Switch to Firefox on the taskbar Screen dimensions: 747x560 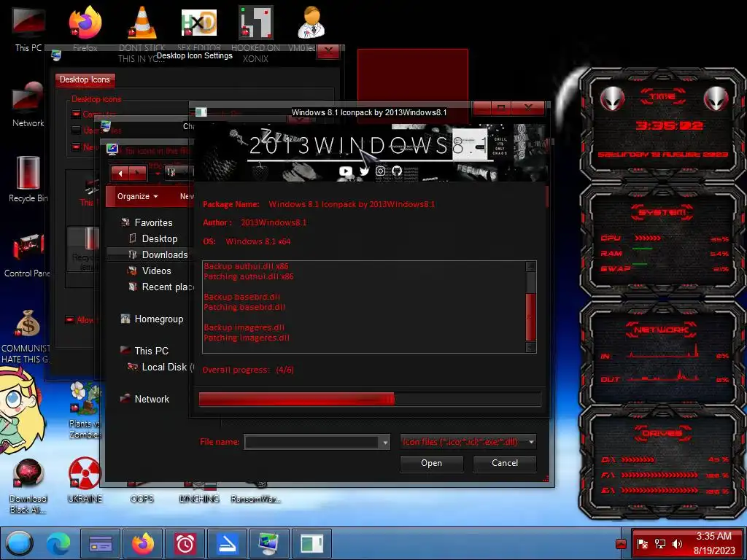click(143, 543)
